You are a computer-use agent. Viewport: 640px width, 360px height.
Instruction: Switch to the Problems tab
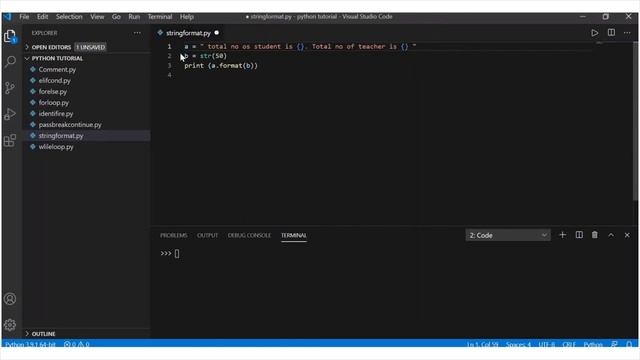click(173, 236)
